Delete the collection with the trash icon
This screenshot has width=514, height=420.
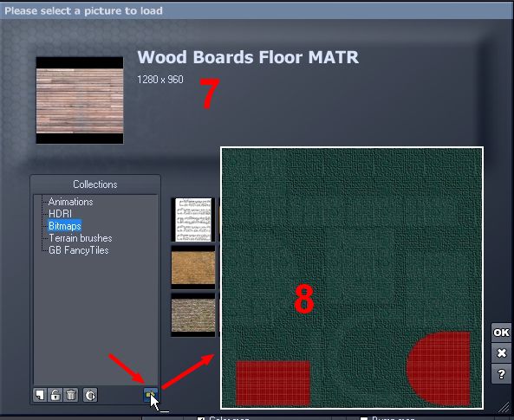[70, 395]
